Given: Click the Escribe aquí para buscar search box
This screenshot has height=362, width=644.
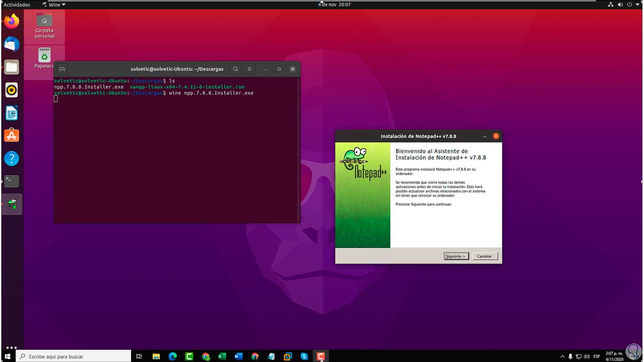Looking at the screenshot, I should [74, 356].
